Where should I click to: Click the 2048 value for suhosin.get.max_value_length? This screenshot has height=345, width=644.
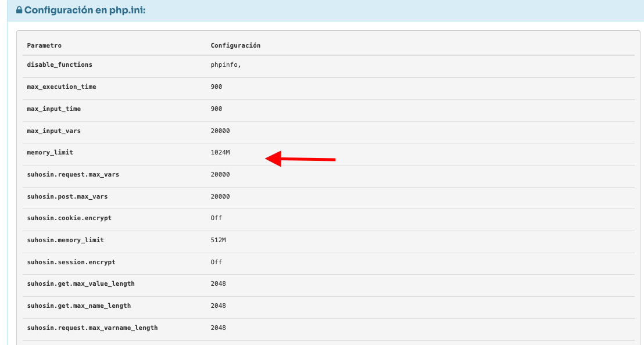[218, 283]
